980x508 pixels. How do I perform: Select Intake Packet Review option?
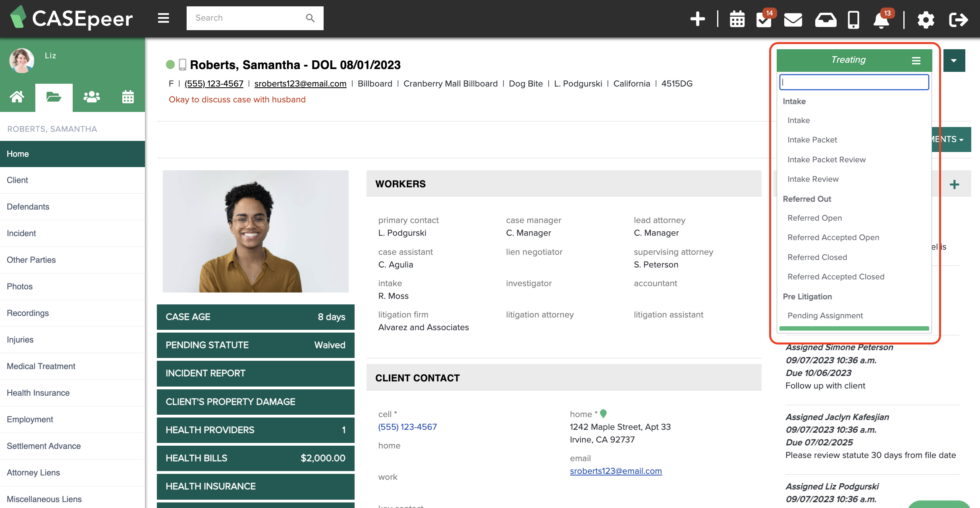(826, 160)
